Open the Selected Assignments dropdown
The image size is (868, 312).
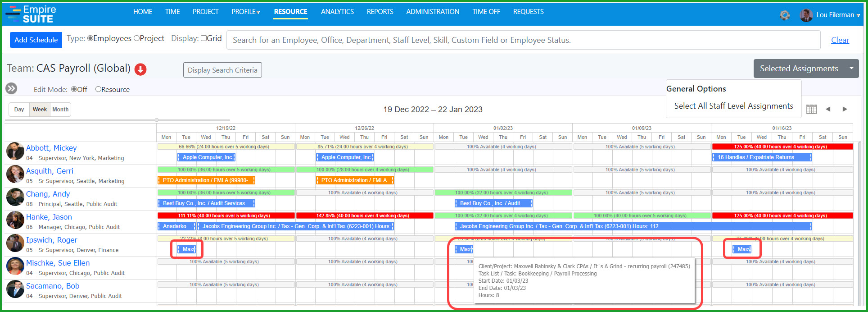pos(806,69)
